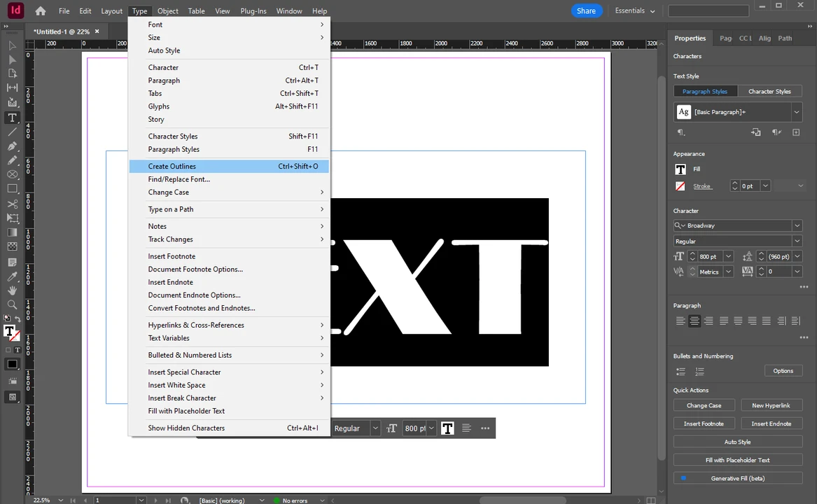Select the Selection tool arrow
817x504 pixels.
coord(12,46)
